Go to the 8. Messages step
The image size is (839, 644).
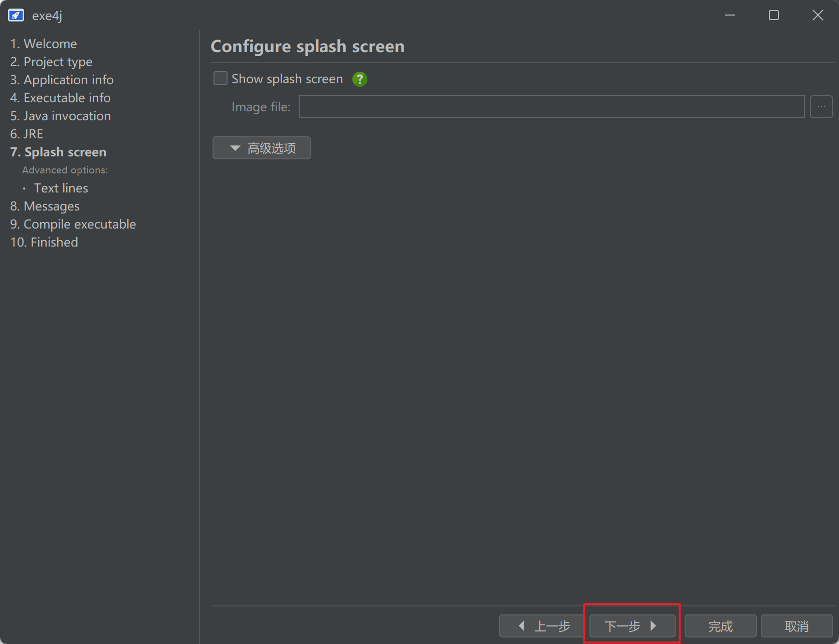pos(45,206)
